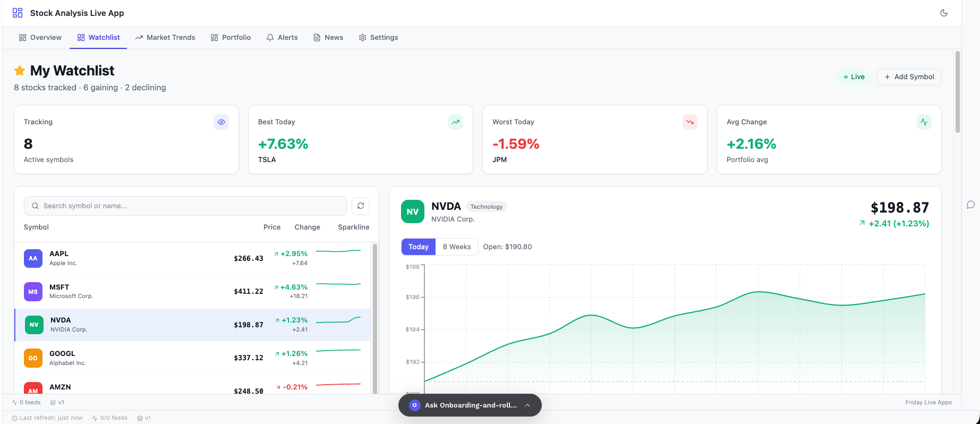Open the Settings tab
This screenshot has height=424, width=980.
coord(378,37)
